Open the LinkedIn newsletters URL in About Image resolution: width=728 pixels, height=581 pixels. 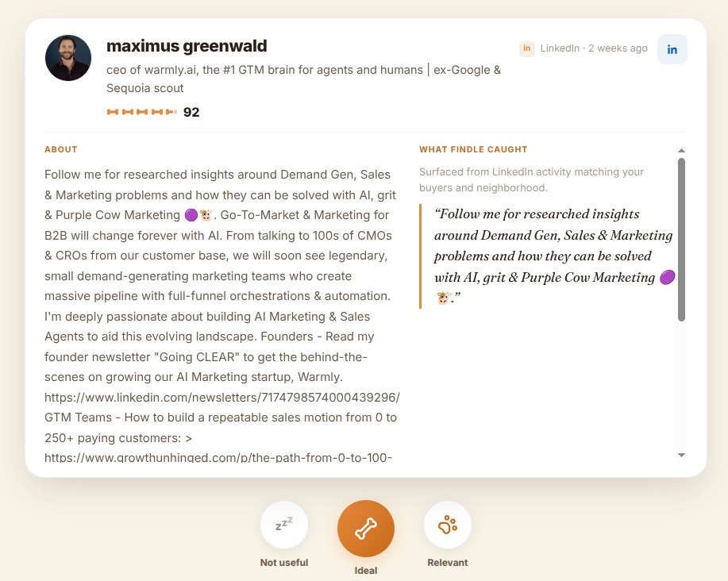(222, 397)
